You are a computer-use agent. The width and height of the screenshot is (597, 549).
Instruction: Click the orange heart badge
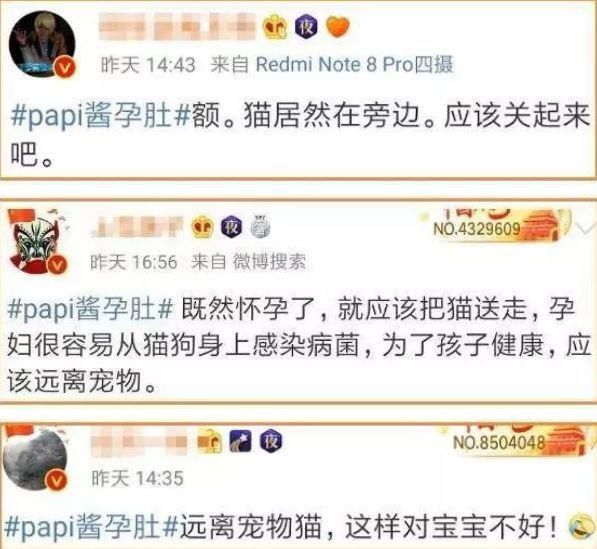tap(338, 27)
